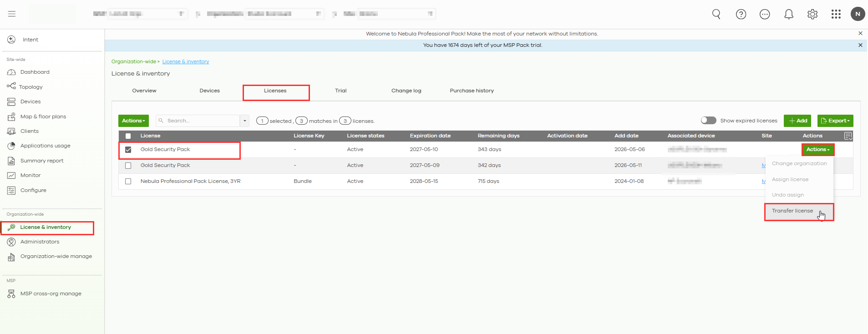The width and height of the screenshot is (868, 334).
Task: Click the Add license button
Action: point(797,121)
